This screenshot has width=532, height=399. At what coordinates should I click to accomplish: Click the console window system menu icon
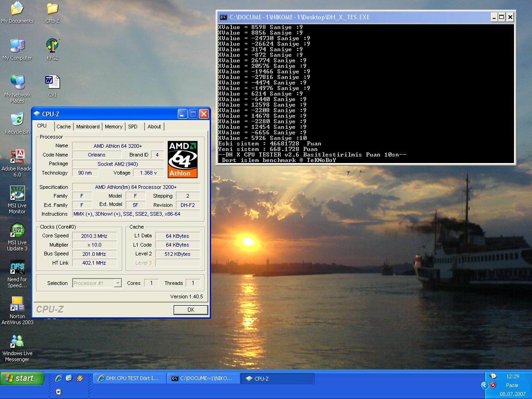click(223, 17)
